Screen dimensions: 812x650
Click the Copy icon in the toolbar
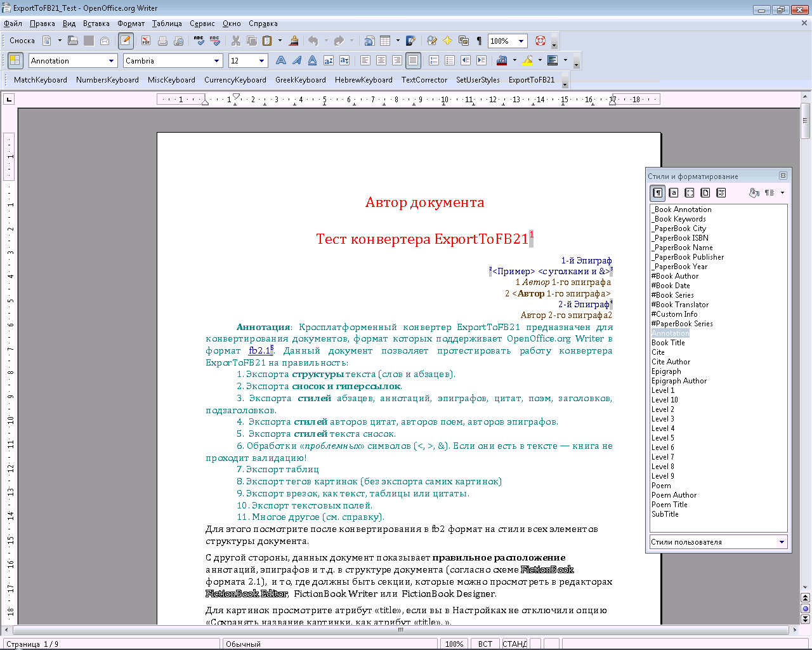pyautogui.click(x=252, y=41)
